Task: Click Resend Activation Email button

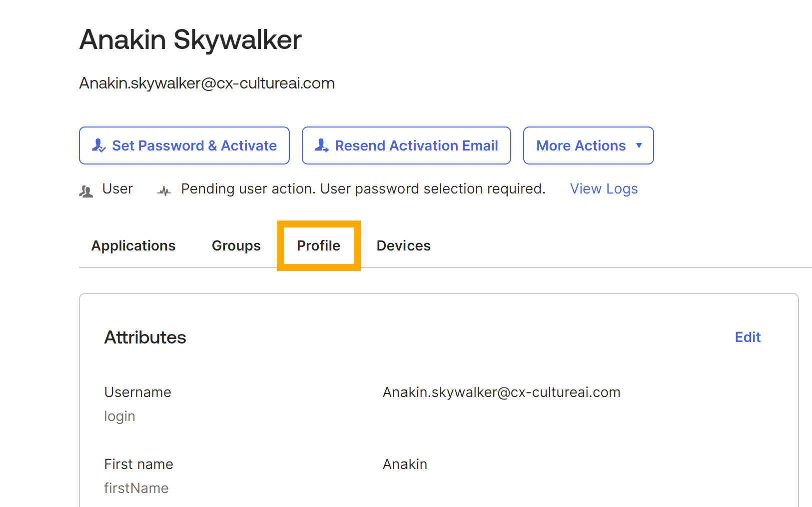Action: 406,145
